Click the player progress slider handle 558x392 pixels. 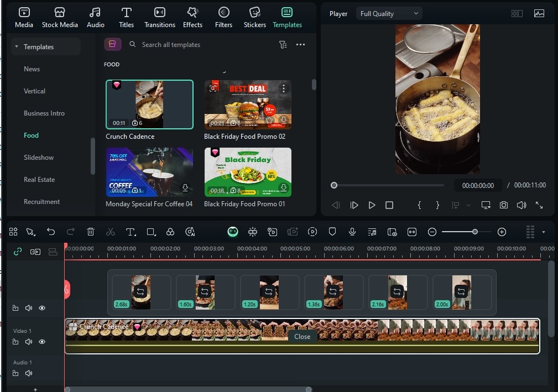334,185
